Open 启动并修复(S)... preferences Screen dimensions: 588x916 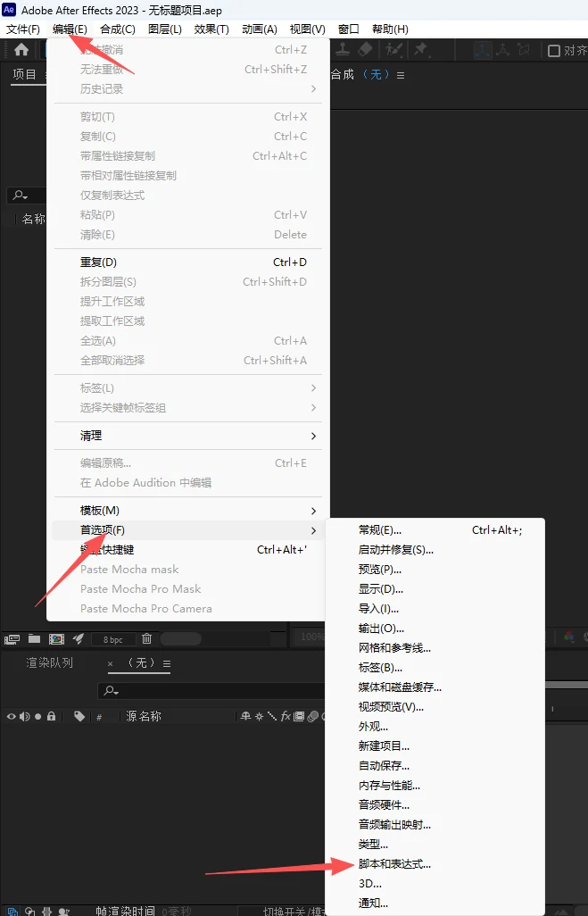435,550
